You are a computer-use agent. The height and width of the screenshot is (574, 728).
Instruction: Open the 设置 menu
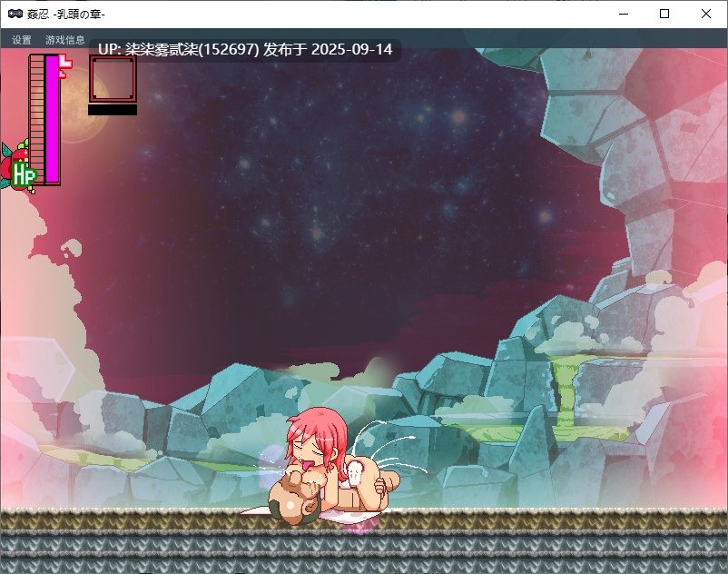coord(22,40)
